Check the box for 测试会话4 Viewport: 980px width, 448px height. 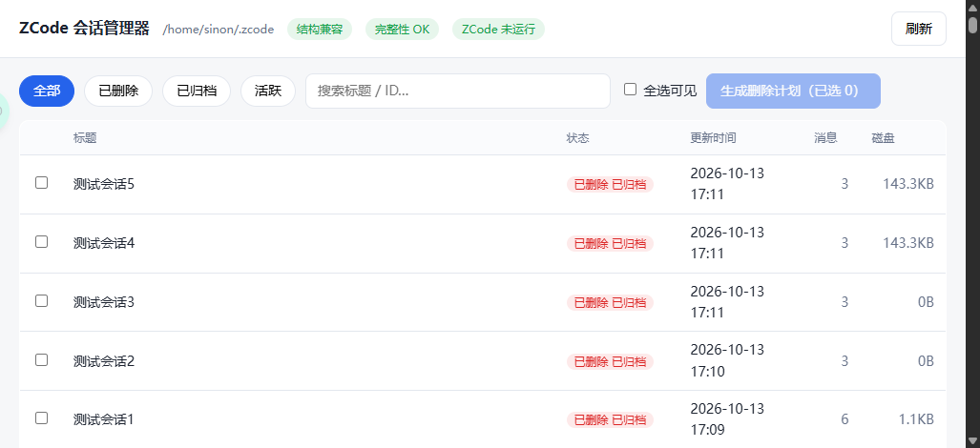[41, 241]
